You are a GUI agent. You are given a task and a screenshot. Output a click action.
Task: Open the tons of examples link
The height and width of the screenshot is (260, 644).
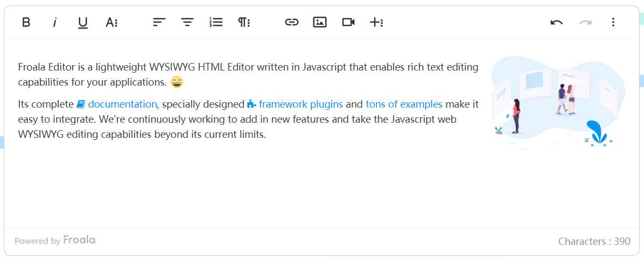tap(404, 104)
